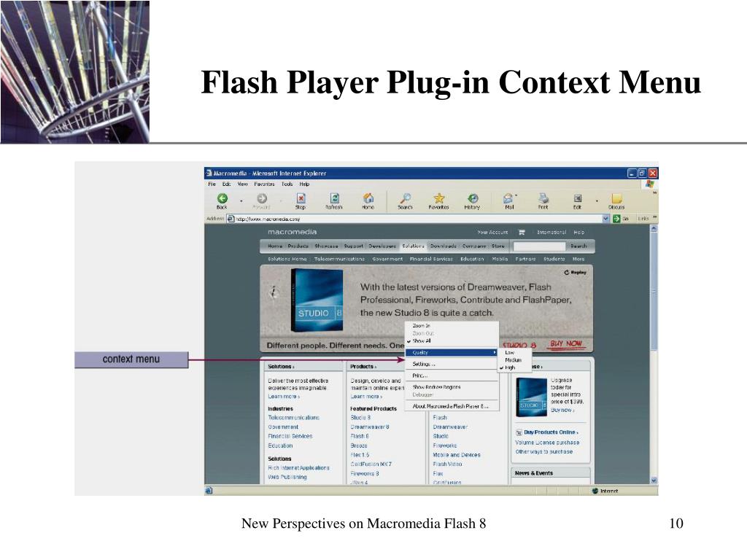This screenshot has width=747, height=560.
Task: Open the Search magnifier icon in toolbar
Action: [405, 198]
